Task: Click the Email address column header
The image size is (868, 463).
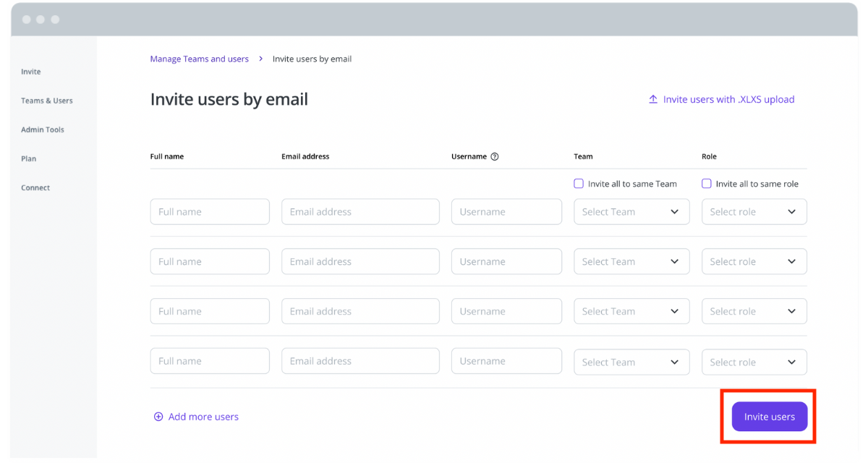Action: tap(305, 156)
